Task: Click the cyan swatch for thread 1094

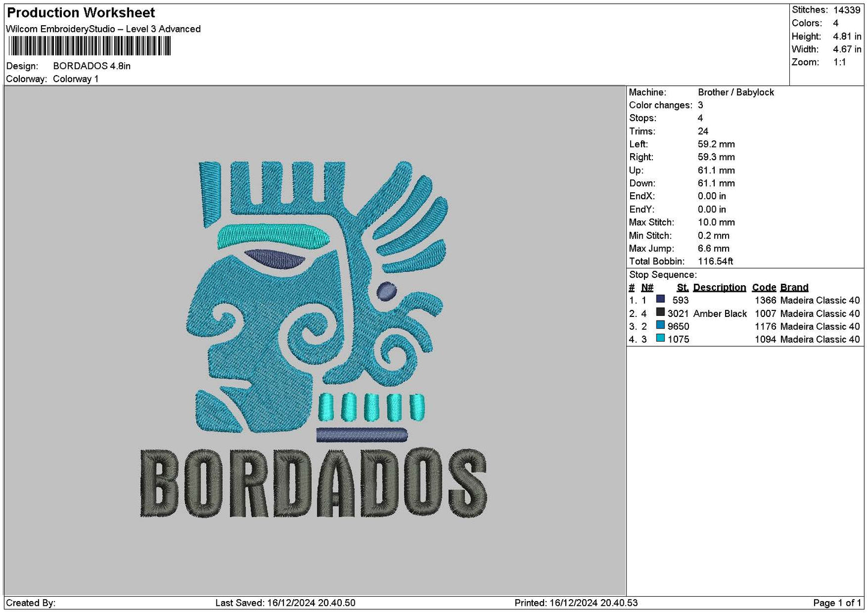Action: 660,339
